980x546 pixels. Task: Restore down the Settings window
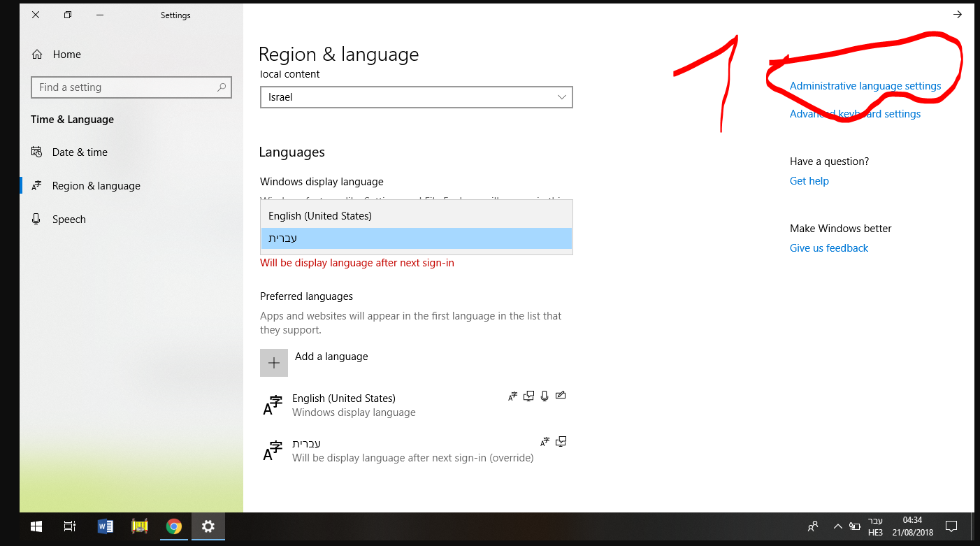click(x=68, y=15)
